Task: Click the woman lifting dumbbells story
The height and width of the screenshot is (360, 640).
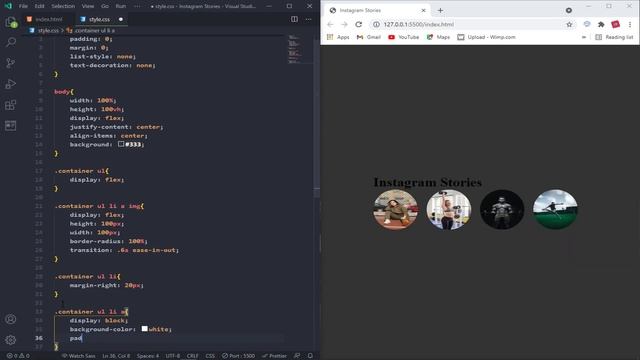Action: (449, 209)
